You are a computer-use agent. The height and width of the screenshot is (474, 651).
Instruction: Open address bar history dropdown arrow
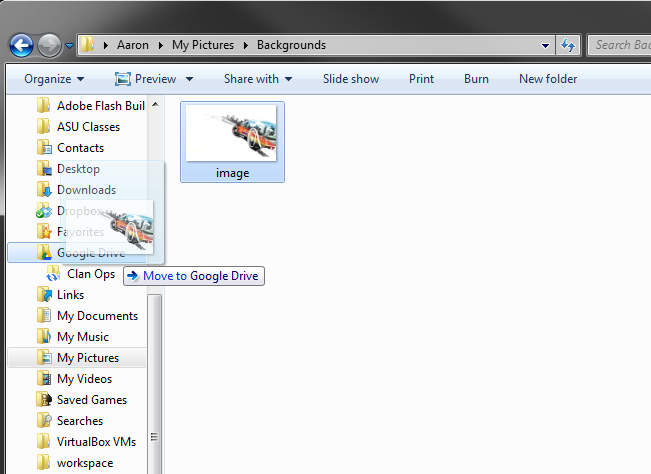[546, 46]
